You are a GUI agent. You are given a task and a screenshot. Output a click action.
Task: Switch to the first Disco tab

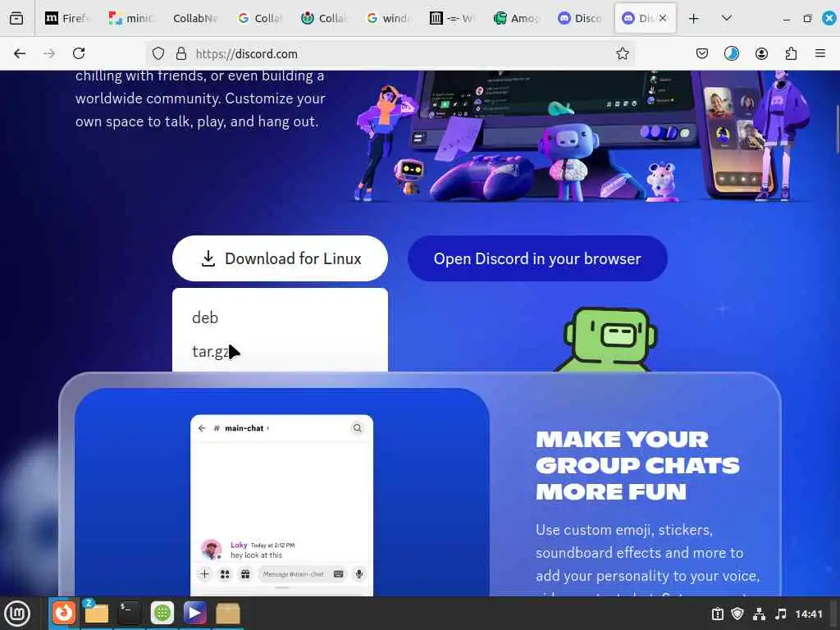coord(582,19)
